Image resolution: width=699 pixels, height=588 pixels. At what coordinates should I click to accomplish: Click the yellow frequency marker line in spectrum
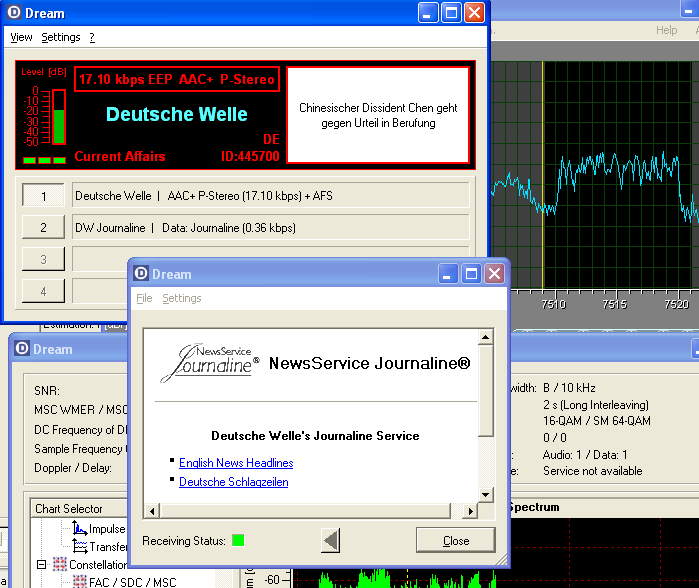point(543,175)
